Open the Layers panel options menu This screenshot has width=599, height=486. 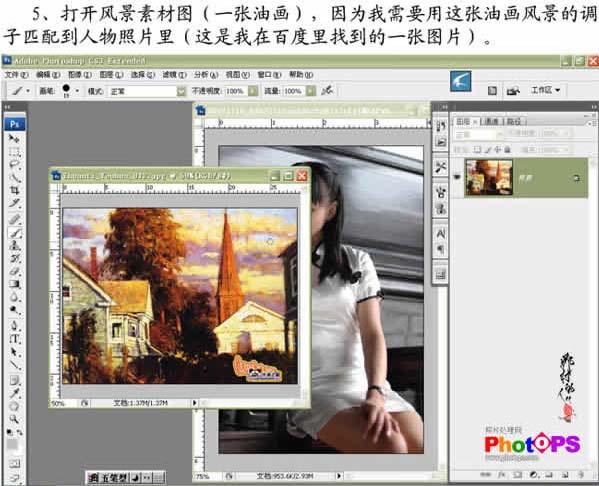[591, 122]
